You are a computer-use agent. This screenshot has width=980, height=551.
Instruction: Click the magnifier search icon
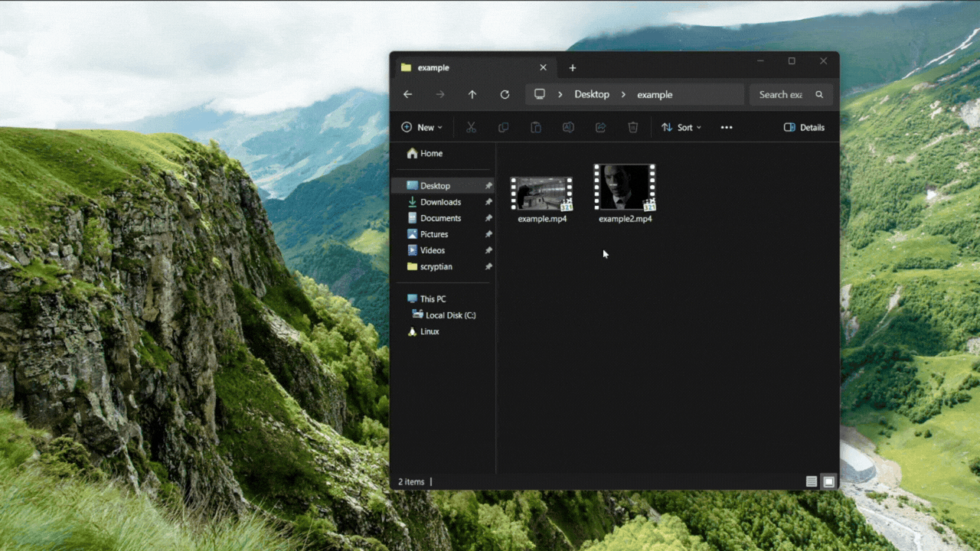pyautogui.click(x=819, y=95)
